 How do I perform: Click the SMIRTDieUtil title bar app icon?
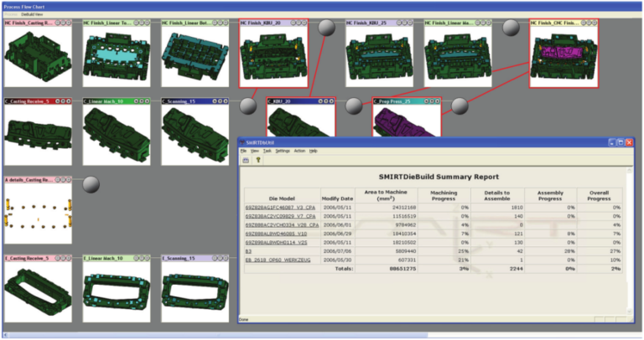242,142
